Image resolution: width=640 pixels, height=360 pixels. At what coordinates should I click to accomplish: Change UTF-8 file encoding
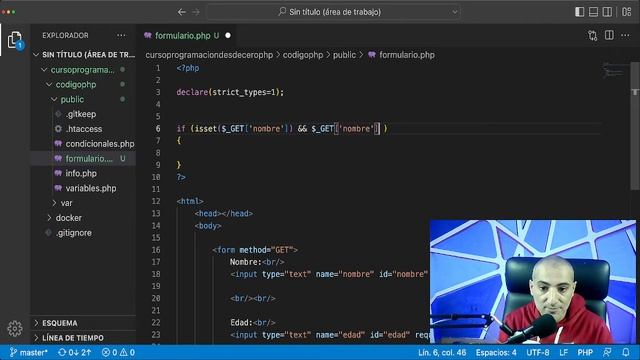538,352
